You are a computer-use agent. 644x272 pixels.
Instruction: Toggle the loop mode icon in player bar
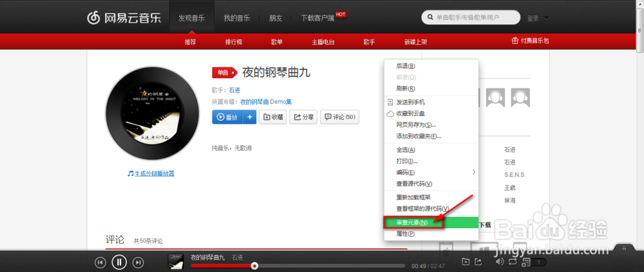click(512, 261)
